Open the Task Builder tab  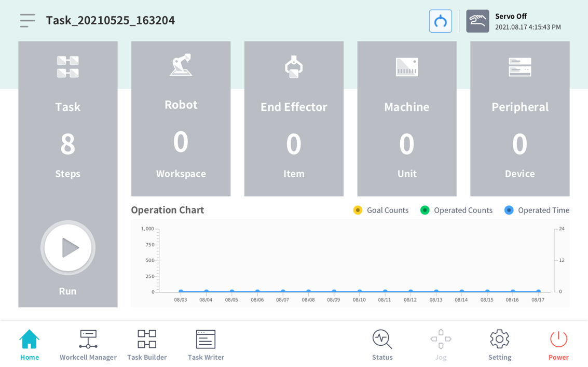tap(147, 345)
